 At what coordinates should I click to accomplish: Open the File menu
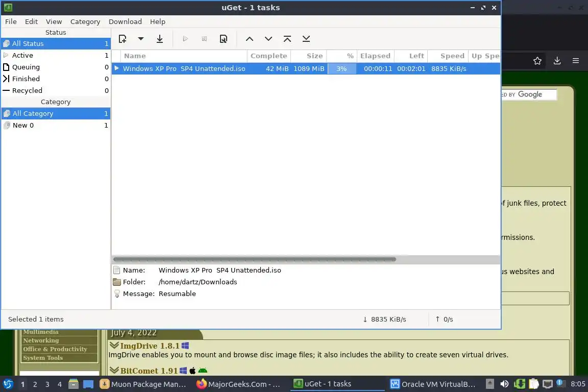tap(11, 21)
